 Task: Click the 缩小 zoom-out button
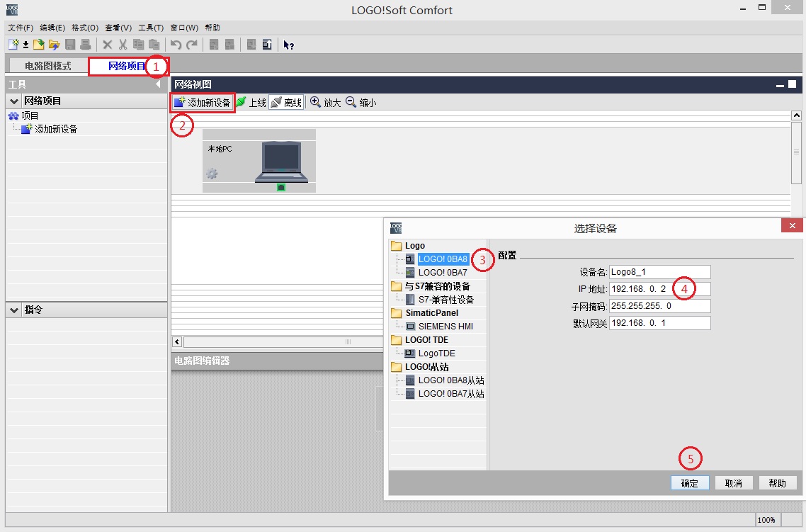(361, 102)
